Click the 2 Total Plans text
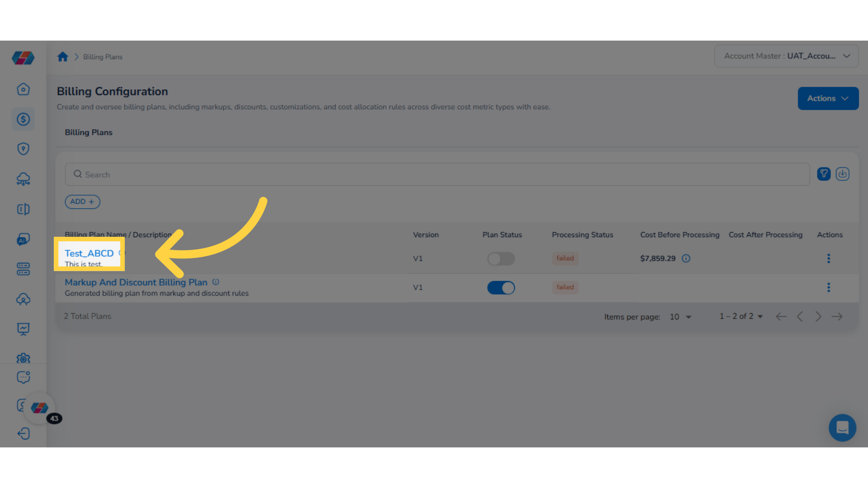This screenshot has height=488, width=868. point(87,316)
